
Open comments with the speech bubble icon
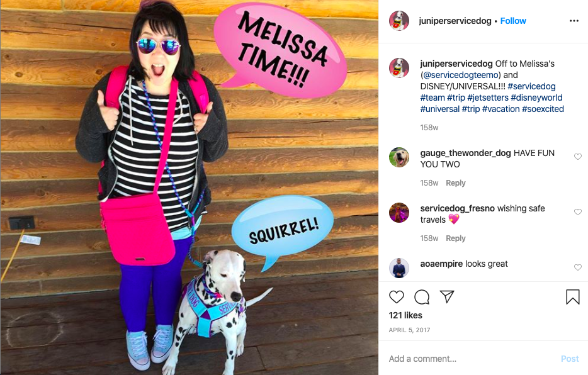click(x=422, y=297)
